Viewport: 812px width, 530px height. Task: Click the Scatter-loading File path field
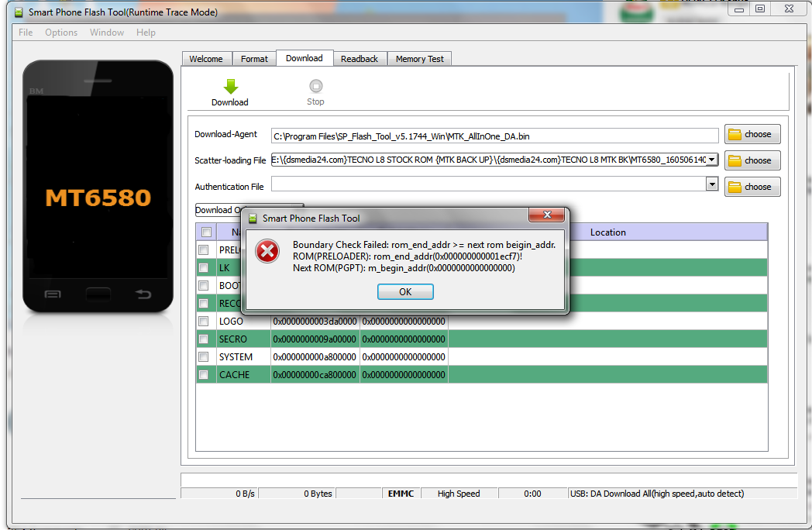click(x=489, y=160)
